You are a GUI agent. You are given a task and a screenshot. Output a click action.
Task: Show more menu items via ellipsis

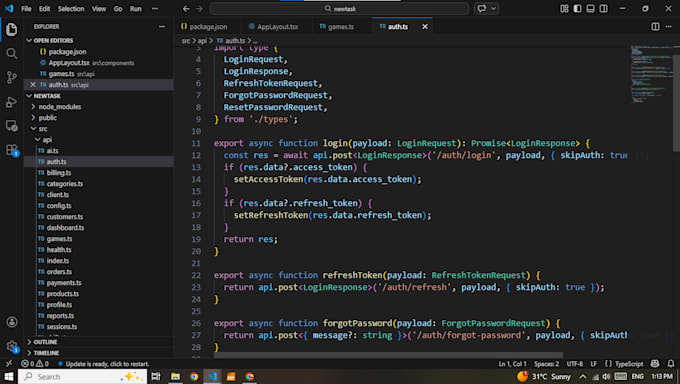155,9
